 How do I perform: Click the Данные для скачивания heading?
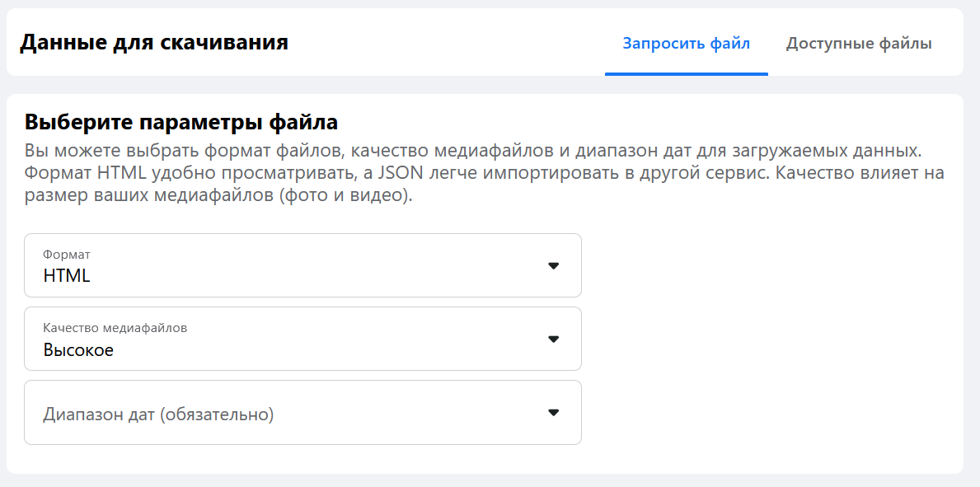click(155, 42)
